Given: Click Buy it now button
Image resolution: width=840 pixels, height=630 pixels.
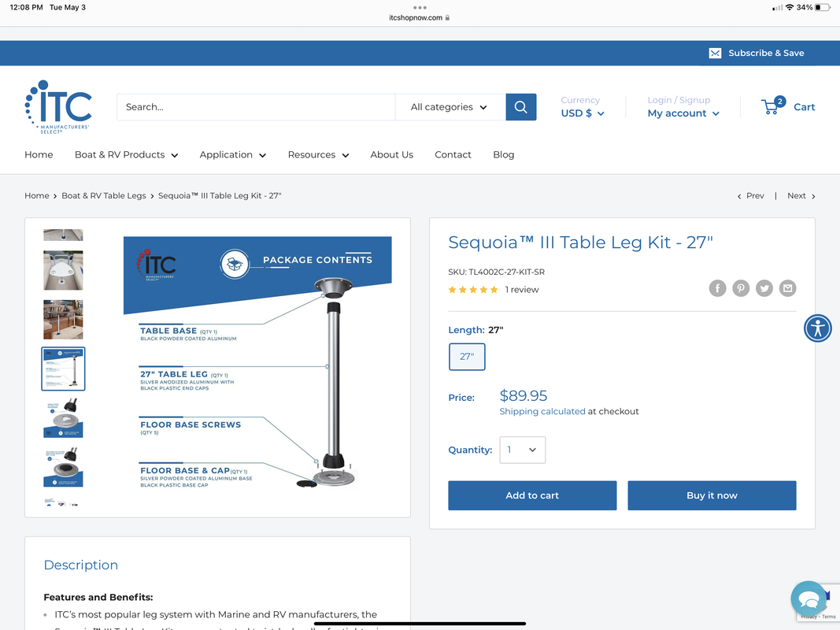Looking at the screenshot, I should point(712,495).
